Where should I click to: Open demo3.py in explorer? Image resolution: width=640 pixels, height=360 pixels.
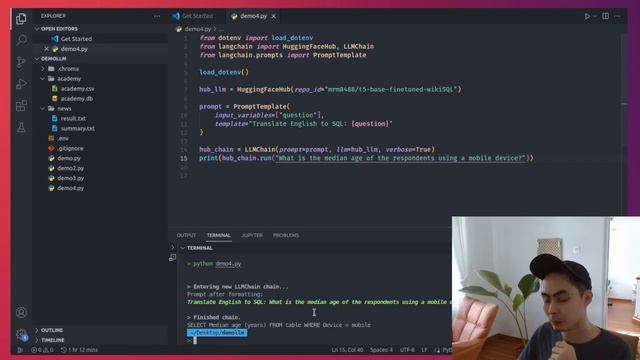(x=70, y=178)
